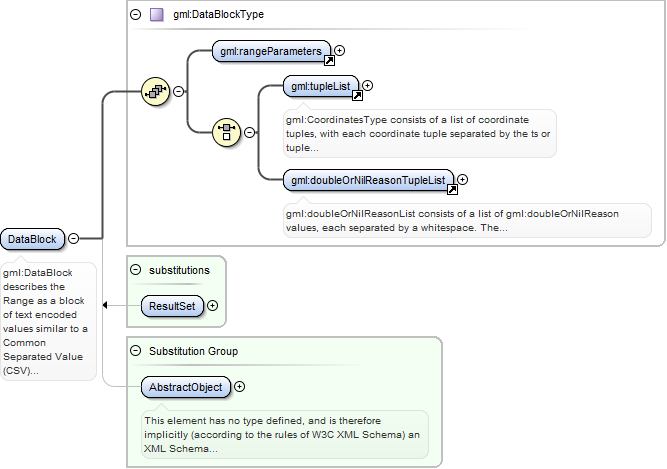Collapse the Substitution Group box
This screenshot has height=469, width=667.
point(136,351)
